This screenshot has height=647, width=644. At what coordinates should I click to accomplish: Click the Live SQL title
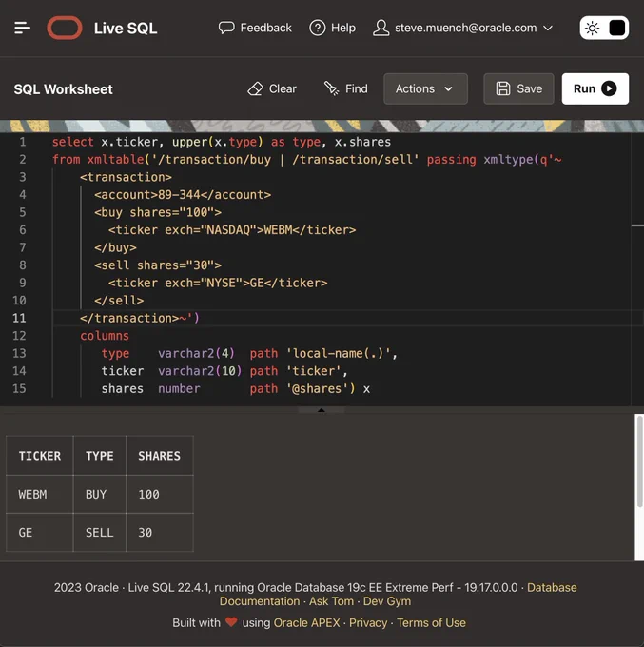[x=126, y=28]
